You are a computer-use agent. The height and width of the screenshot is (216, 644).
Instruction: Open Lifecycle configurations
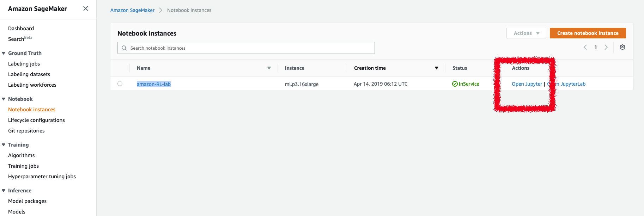tap(36, 120)
